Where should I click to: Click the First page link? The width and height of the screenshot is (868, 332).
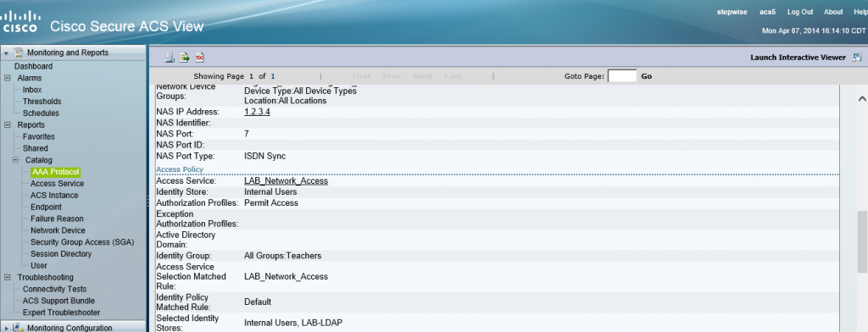click(361, 76)
